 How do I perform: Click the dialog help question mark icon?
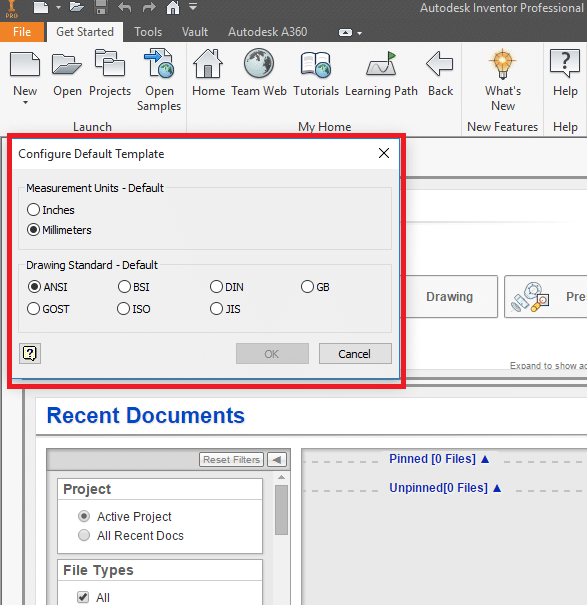click(x=30, y=353)
